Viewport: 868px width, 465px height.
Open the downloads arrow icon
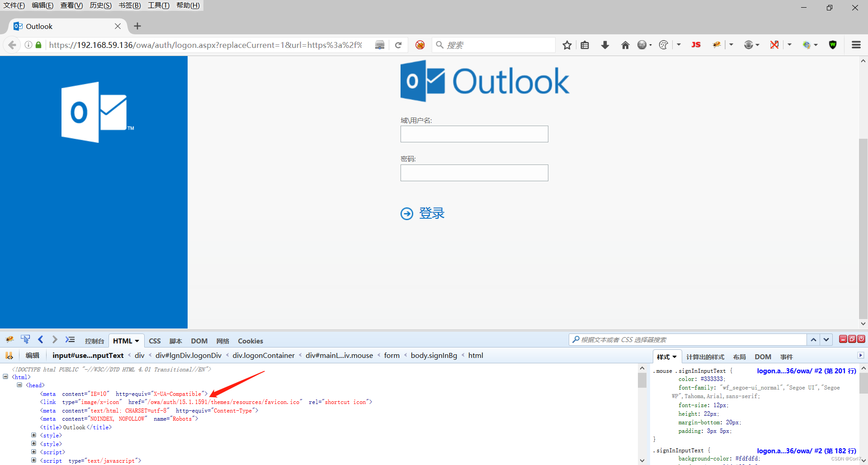605,45
